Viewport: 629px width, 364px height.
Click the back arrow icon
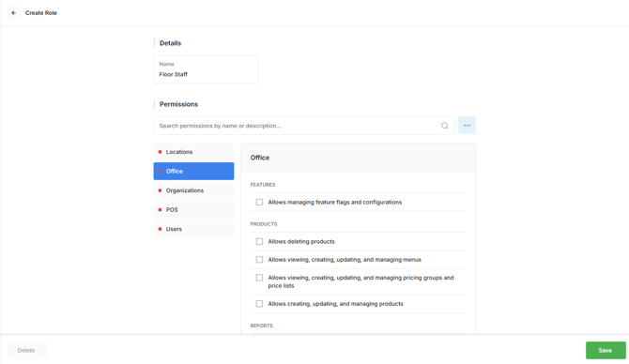pyautogui.click(x=14, y=13)
